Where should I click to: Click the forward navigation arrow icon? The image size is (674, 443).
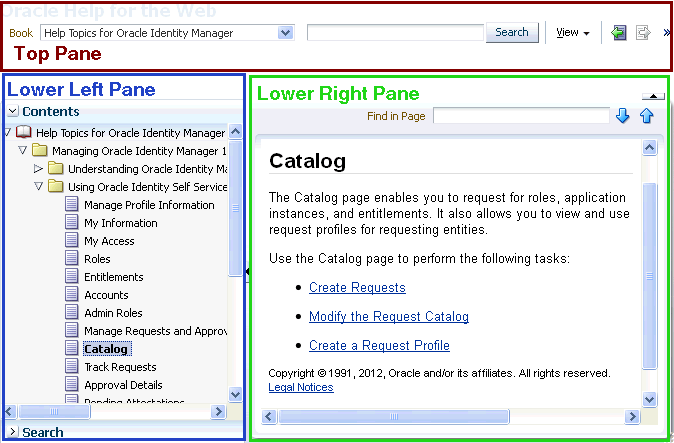[x=643, y=33]
